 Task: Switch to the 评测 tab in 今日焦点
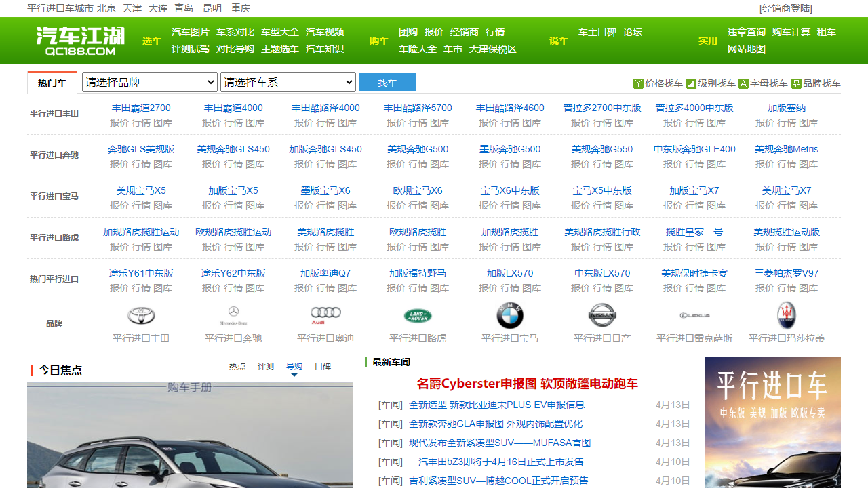[265, 365]
